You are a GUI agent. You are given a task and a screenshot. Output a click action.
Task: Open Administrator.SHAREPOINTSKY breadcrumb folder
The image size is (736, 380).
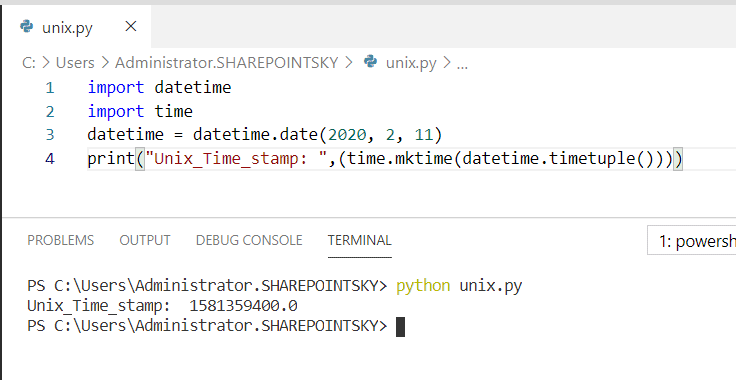(x=227, y=62)
